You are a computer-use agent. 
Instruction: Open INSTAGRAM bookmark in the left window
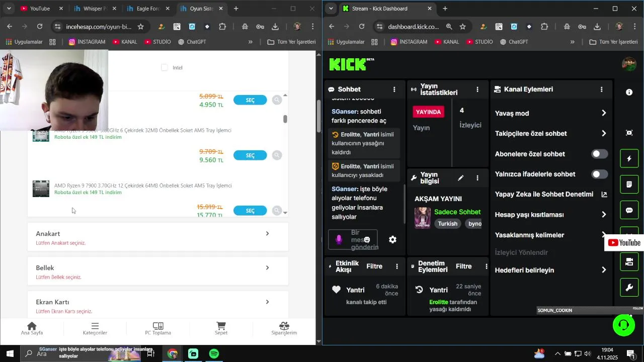pos(87,42)
